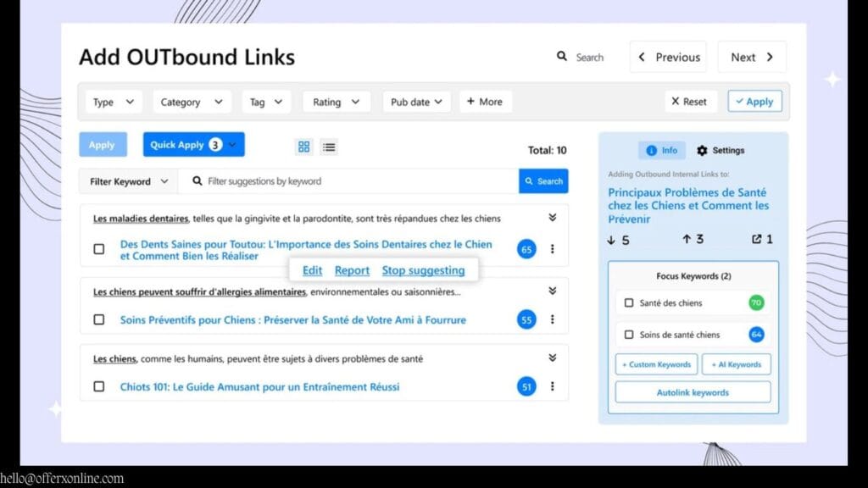Click the filter suggestions keyword input field
Image resolution: width=868 pixels, height=488 pixels.
pyautogui.click(x=339, y=180)
